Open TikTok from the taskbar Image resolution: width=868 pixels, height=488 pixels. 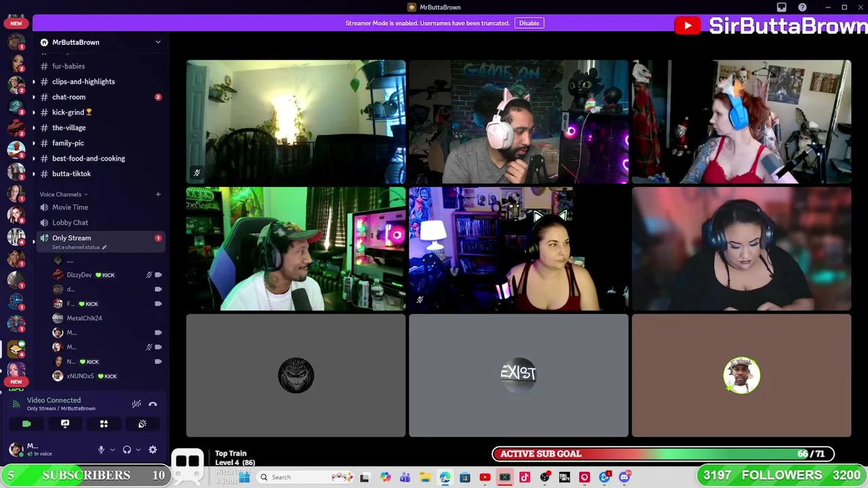click(524, 477)
